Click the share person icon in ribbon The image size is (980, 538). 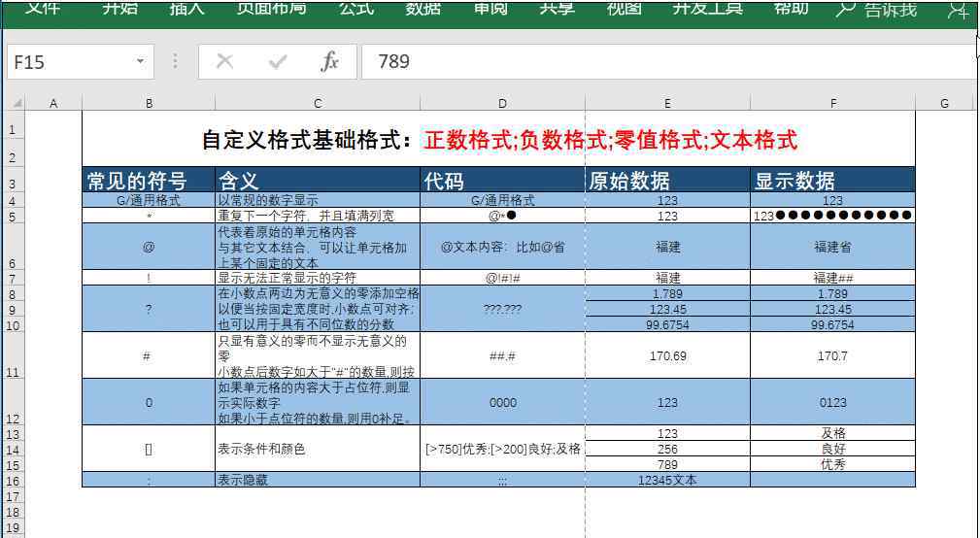tap(958, 9)
